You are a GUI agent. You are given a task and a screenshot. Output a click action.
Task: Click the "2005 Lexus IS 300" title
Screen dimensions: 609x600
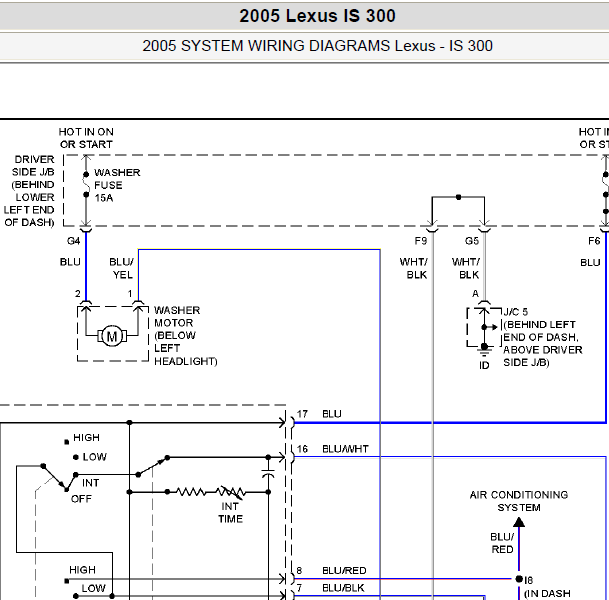click(x=317, y=16)
